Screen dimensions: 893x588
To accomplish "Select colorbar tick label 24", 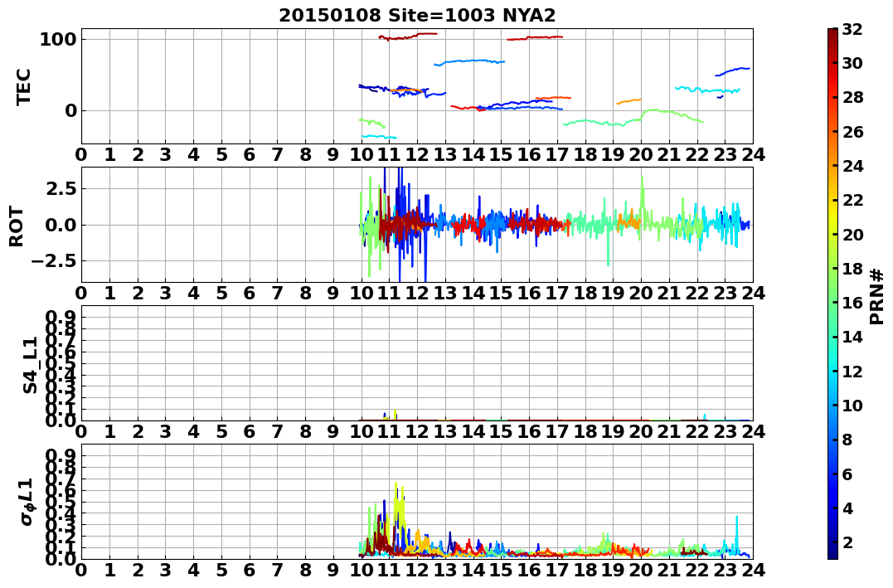I will (x=852, y=166).
